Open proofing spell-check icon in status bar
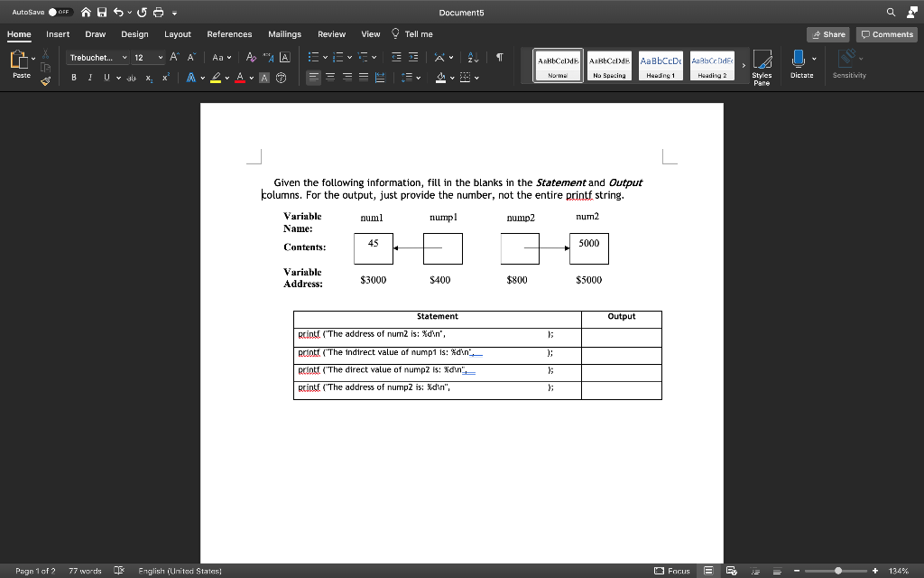Viewport: 924px width, 578px height. (x=119, y=571)
